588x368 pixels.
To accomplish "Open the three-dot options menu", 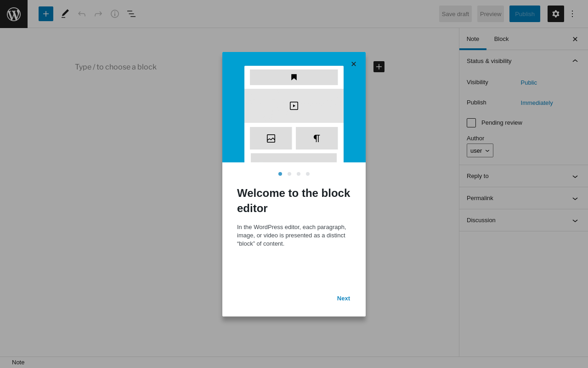I will (572, 14).
